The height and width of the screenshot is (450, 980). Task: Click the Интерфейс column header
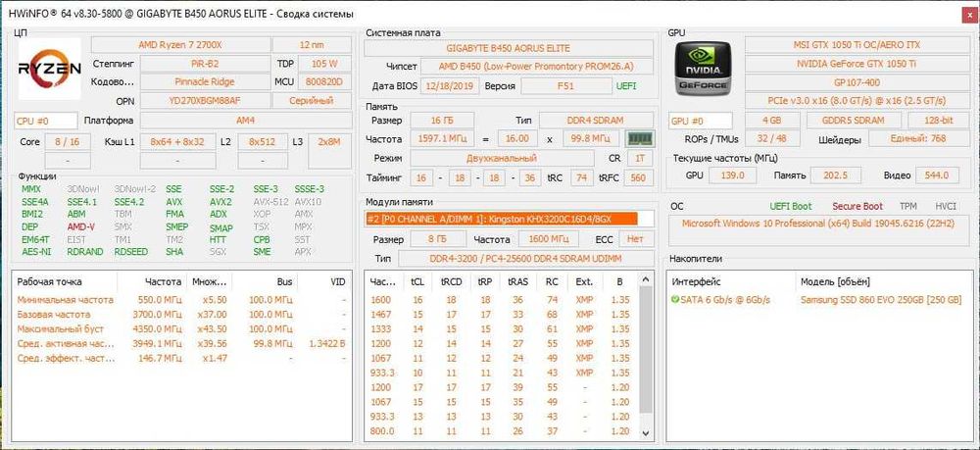[731, 282]
